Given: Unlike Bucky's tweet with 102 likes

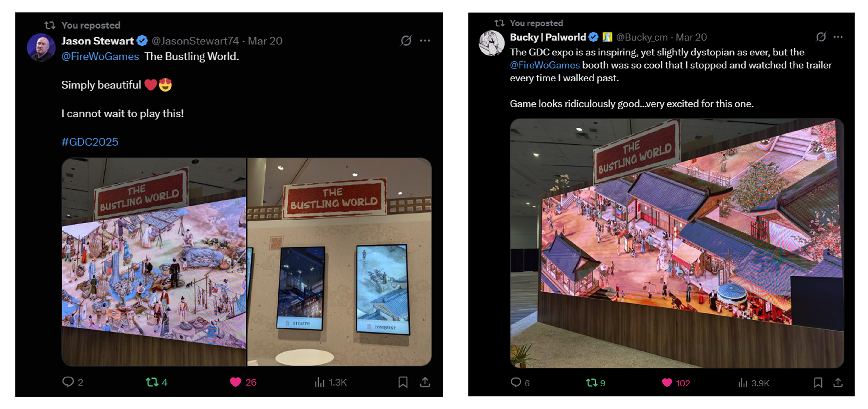Looking at the screenshot, I should 667,383.
